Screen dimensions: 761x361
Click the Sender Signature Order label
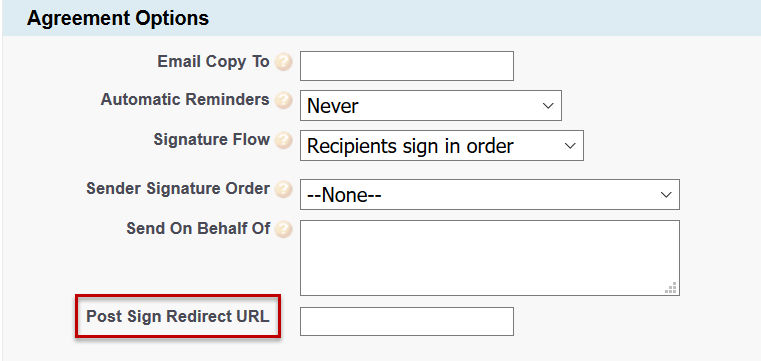[178, 188]
